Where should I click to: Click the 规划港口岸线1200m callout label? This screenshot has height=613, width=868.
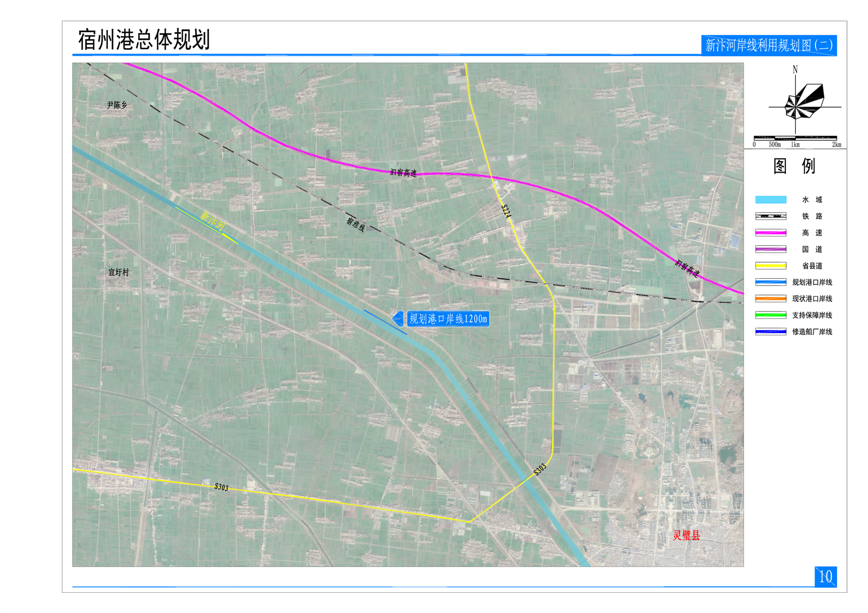[448, 319]
